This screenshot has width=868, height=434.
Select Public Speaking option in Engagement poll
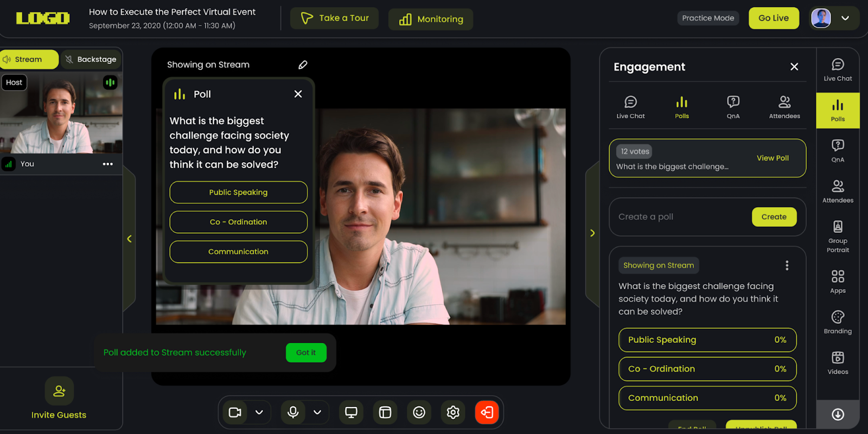click(x=707, y=340)
